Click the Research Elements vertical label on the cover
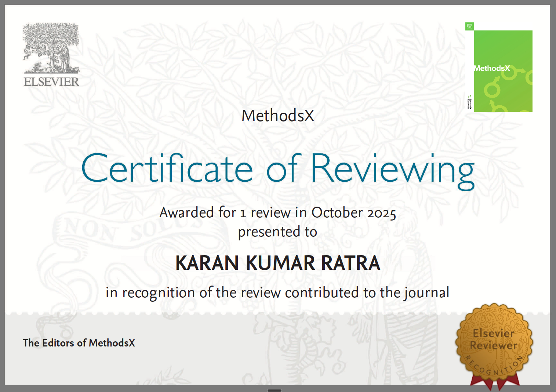Image resolution: width=556 pixels, height=392 pixels. (x=469, y=102)
